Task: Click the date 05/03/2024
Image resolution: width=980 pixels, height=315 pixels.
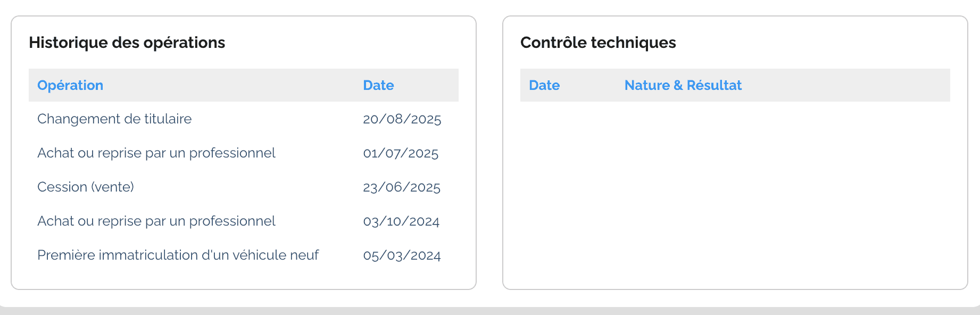Action: 402,255
